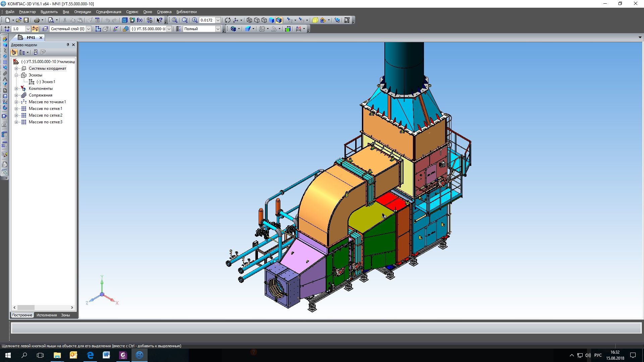
Task: Open the Операции menu
Action: click(83, 12)
